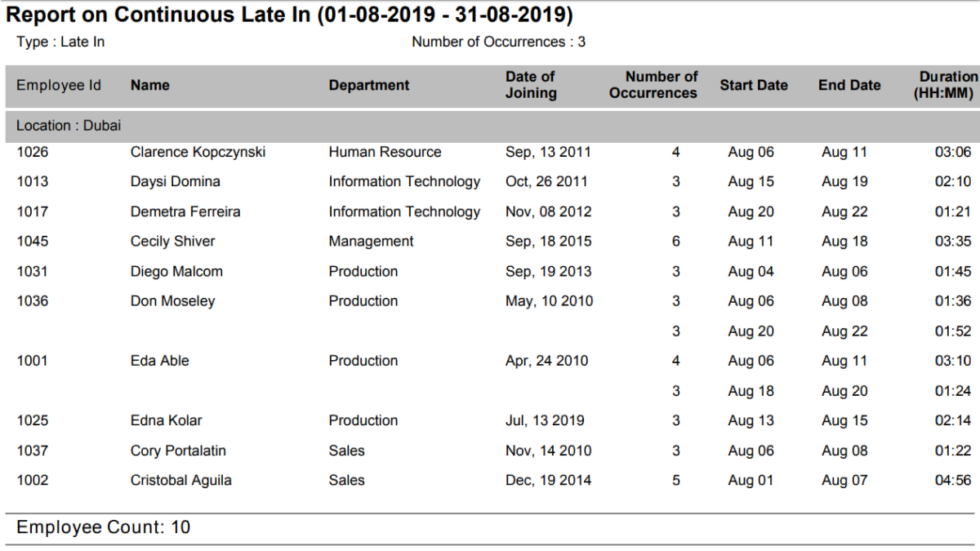Select the Date of Joining header
Image resolution: width=980 pixels, height=551 pixels.
531,85
